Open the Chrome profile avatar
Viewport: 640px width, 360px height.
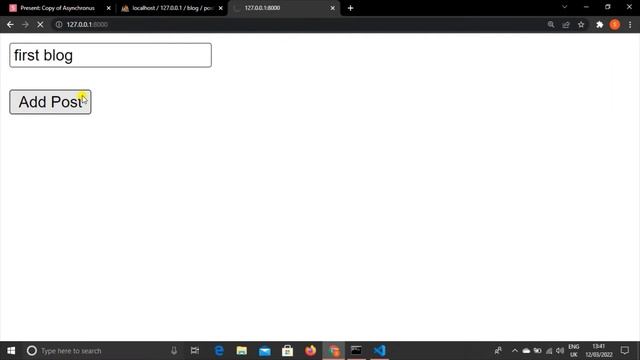[615, 24]
